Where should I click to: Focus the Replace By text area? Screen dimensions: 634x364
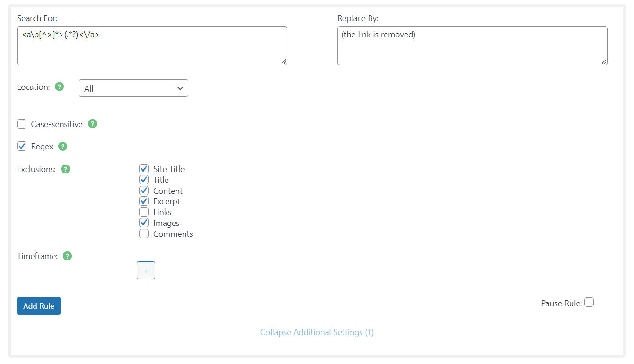pos(472,46)
